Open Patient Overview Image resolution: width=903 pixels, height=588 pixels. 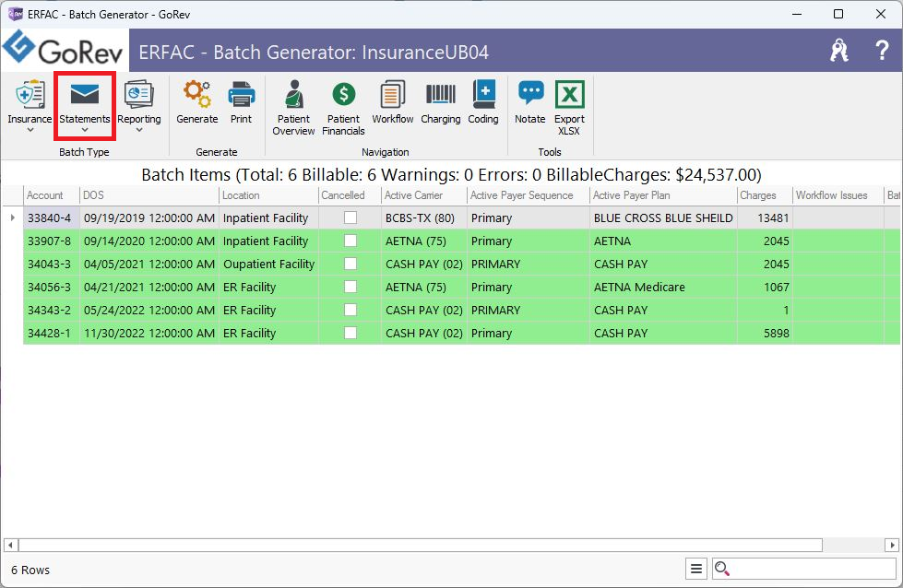[293, 108]
